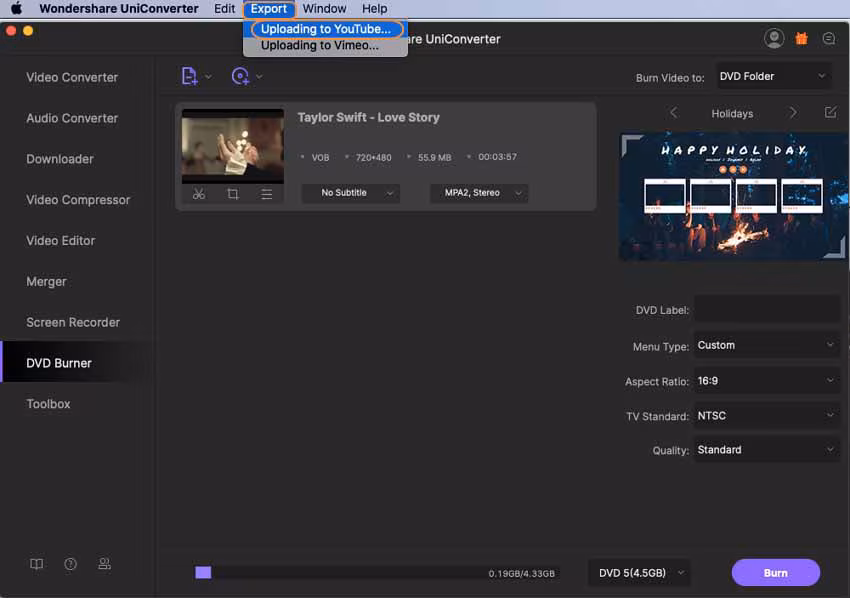This screenshot has height=598, width=850.
Task: Click the VOB format label
Action: 320,157
